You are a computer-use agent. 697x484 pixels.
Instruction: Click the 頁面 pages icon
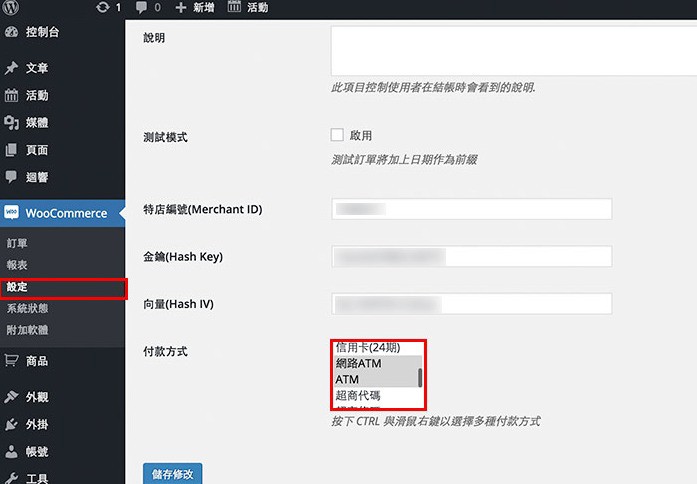[11, 150]
